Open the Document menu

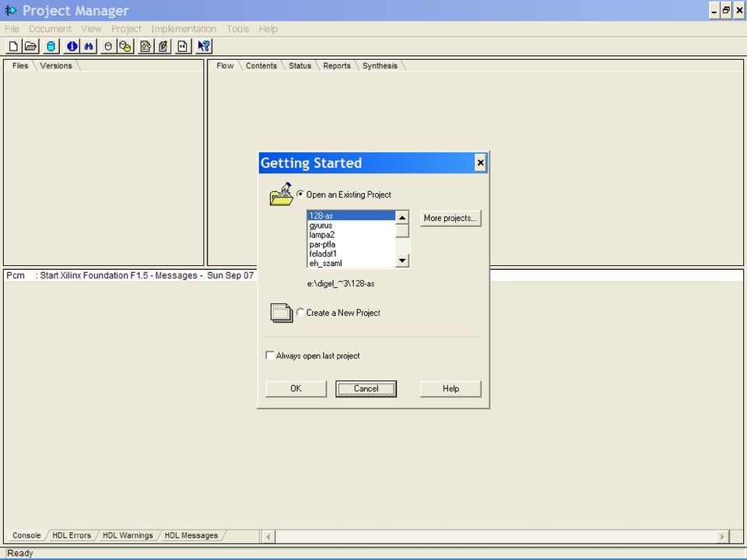(50, 29)
